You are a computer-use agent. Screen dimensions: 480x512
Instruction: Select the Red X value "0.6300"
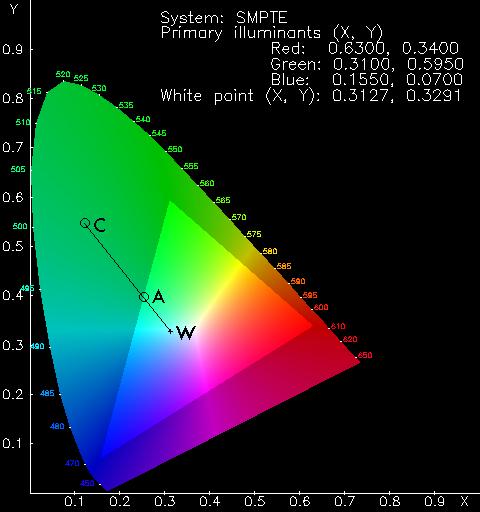coord(359,49)
